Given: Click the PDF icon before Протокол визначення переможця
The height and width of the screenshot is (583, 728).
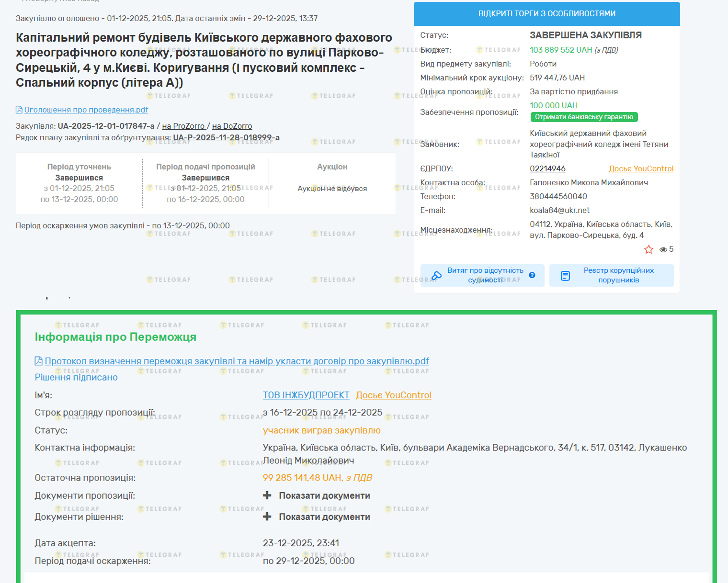Looking at the screenshot, I should tap(39, 361).
